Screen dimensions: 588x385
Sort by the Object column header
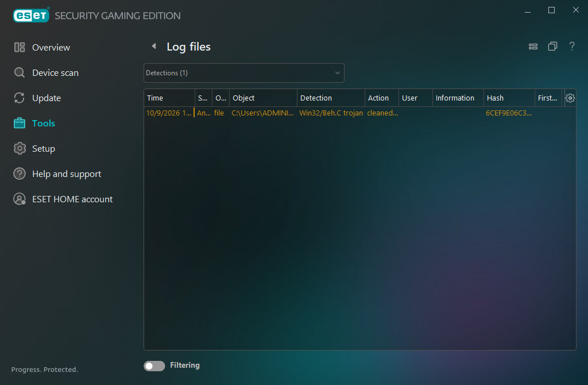[263, 98]
